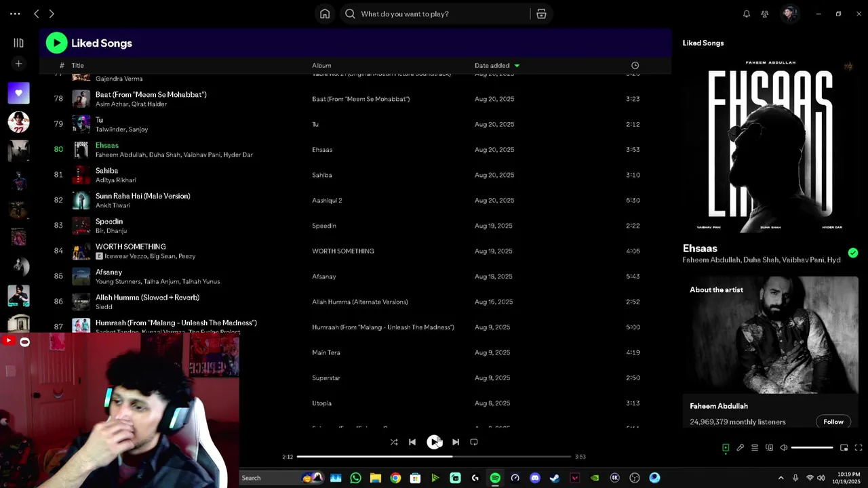This screenshot has width=868, height=488.
Task: Open the Ehsaas album cover art
Action: [x=770, y=145]
